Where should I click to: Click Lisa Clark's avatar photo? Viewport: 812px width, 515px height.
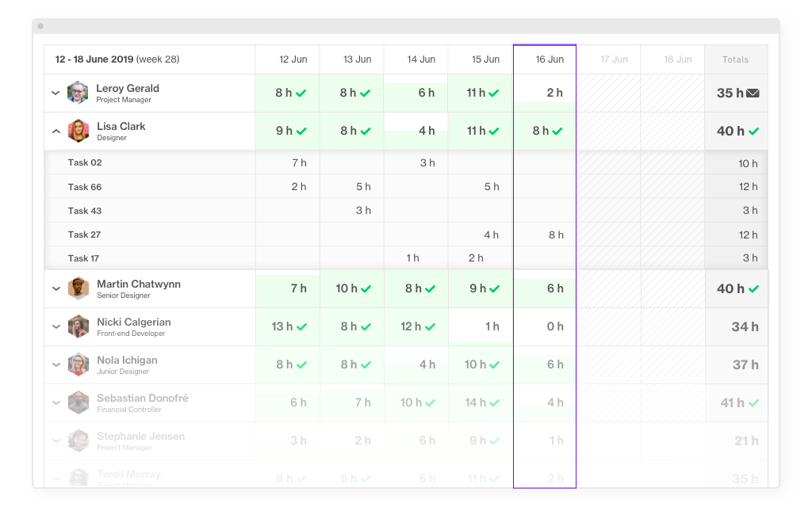78,131
